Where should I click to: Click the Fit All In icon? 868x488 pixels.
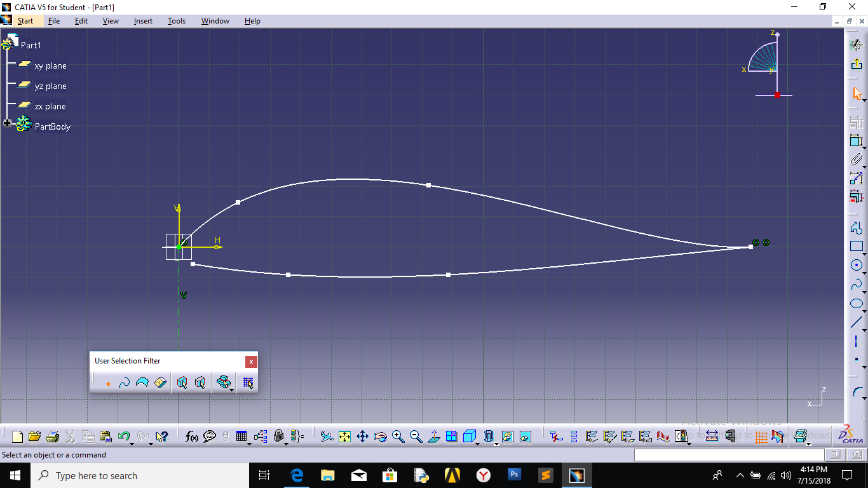344,437
